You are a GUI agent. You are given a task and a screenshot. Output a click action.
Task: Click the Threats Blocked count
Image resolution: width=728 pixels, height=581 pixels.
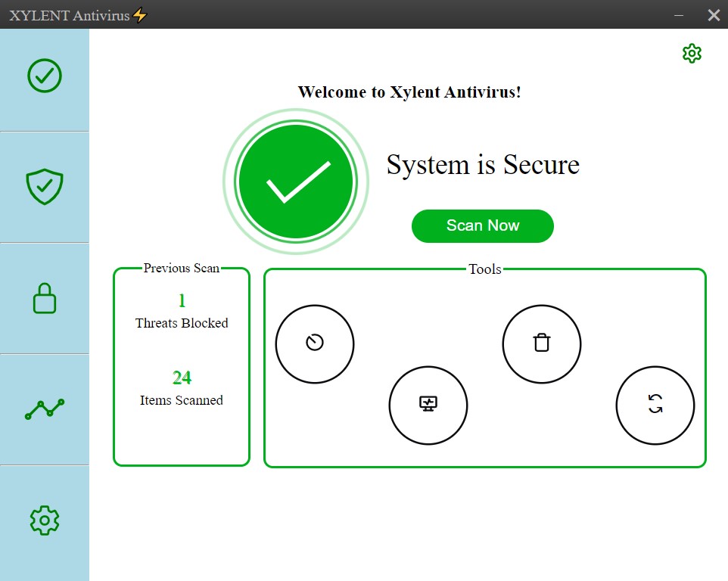click(181, 323)
